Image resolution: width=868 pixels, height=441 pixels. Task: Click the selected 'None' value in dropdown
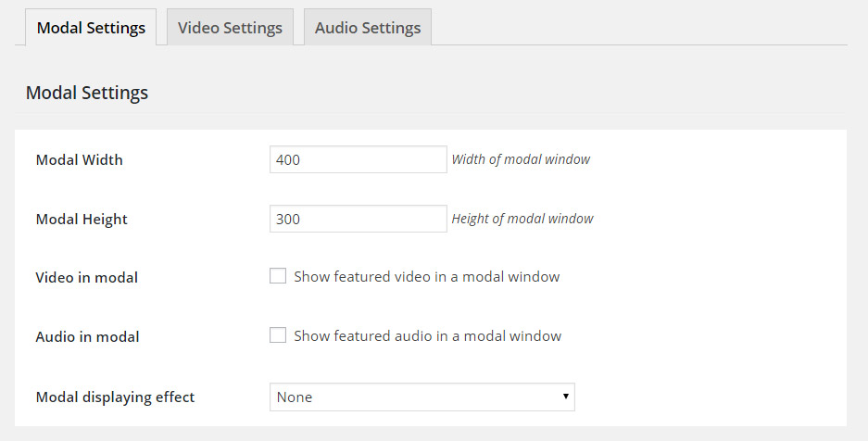(295, 397)
